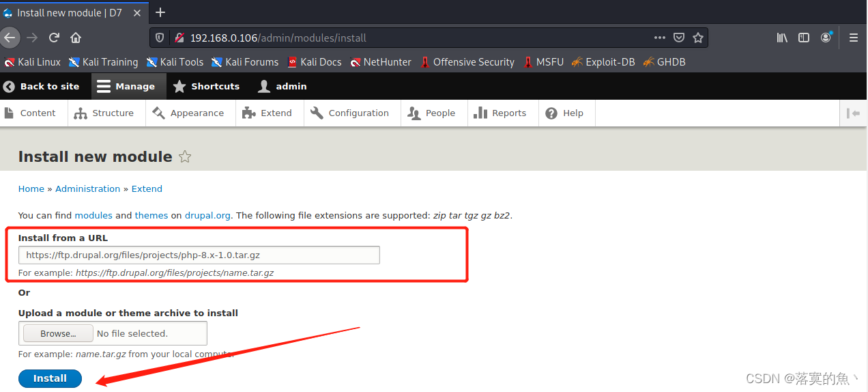Click the browser address bar URL
Screen dimensions: 868x392
278,38
